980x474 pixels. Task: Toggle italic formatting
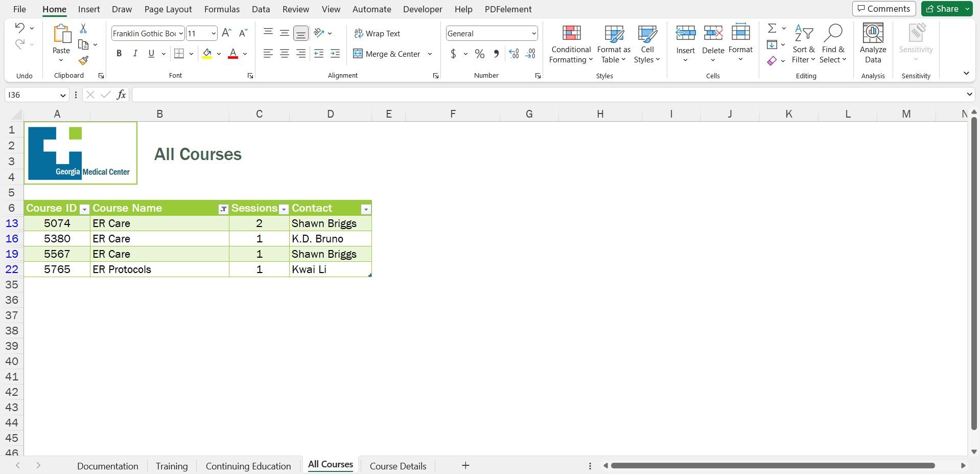(135, 53)
